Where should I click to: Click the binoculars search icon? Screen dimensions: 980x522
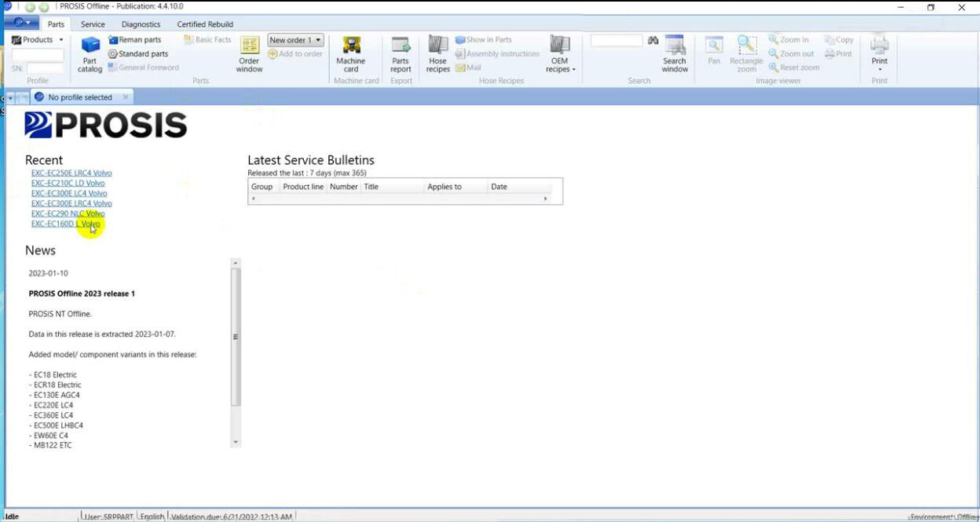(653, 39)
